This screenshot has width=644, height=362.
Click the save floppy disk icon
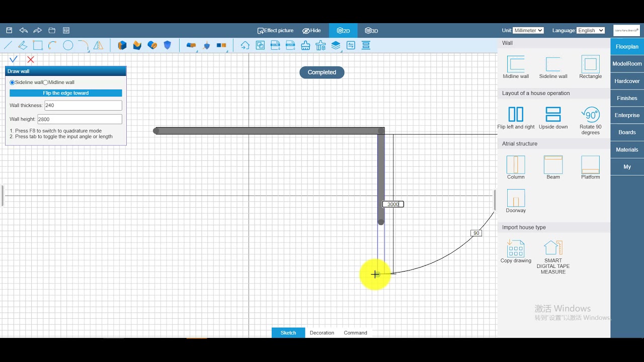(x=9, y=30)
